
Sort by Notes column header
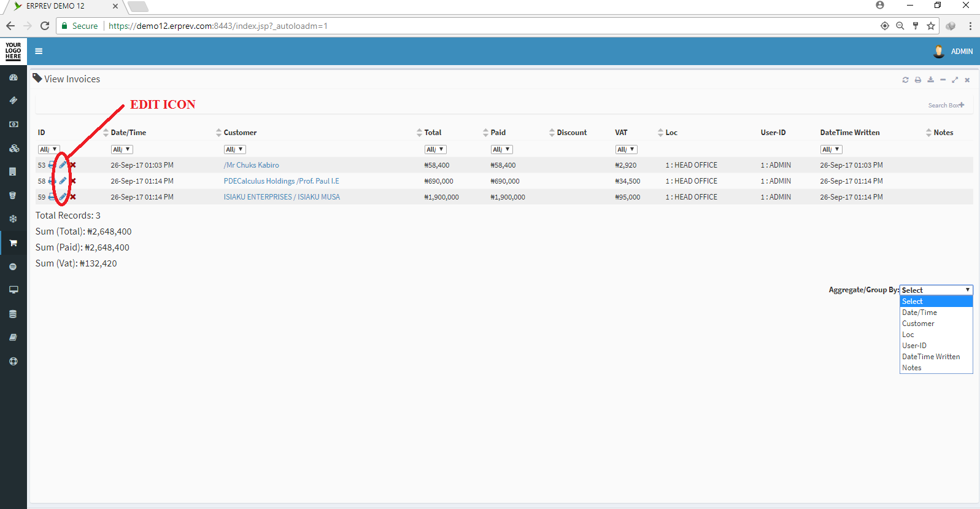click(x=943, y=133)
